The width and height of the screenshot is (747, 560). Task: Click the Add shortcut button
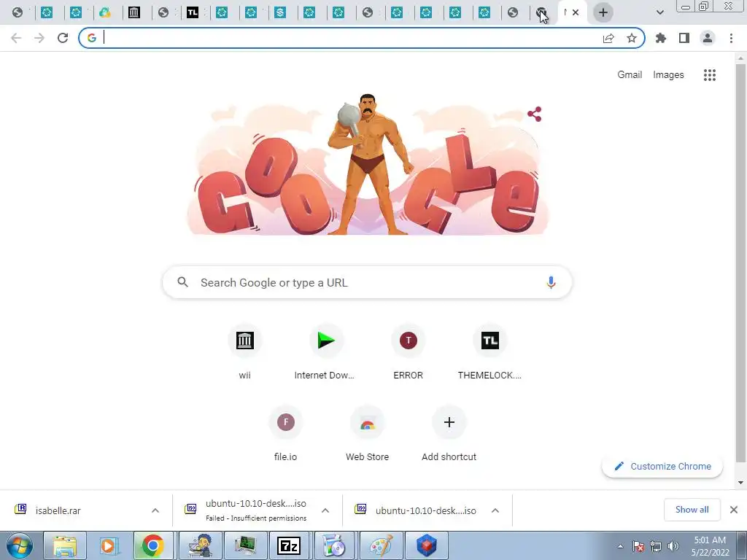pos(449,434)
